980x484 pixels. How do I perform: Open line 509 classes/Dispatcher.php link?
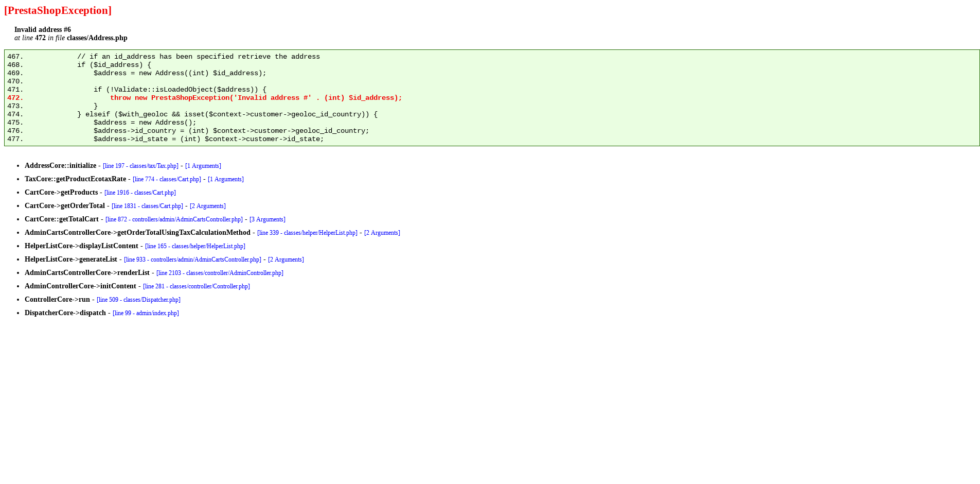[x=138, y=300]
